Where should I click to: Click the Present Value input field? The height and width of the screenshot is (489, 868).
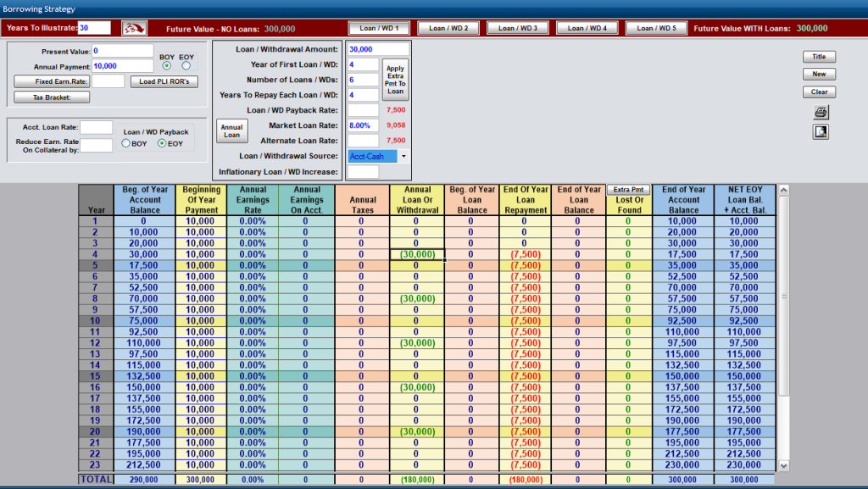coord(122,51)
